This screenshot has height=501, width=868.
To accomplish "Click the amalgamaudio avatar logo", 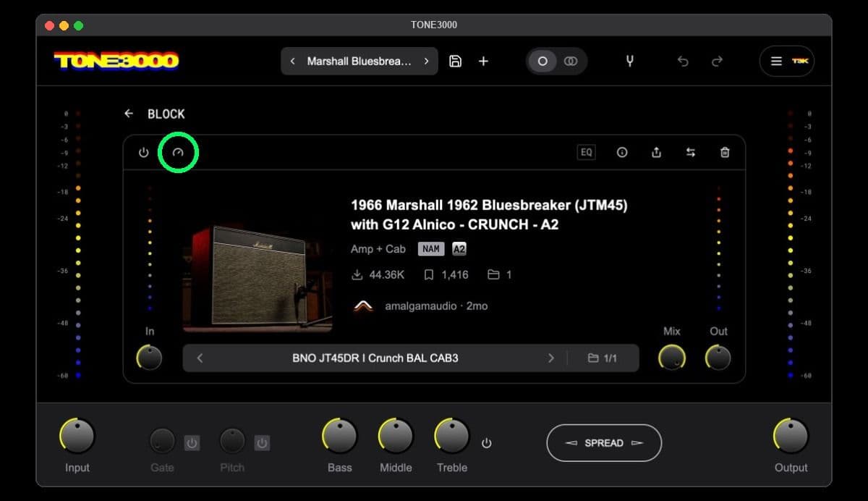I will pyautogui.click(x=363, y=306).
